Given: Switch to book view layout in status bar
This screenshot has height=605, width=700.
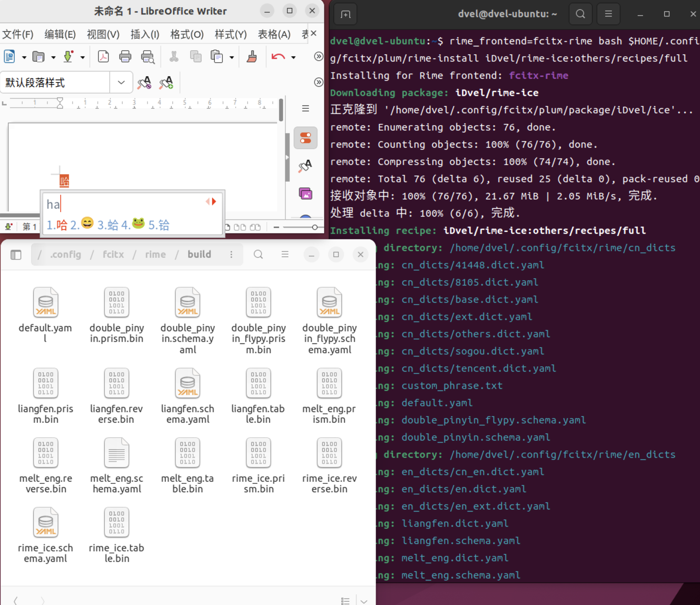Looking at the screenshot, I should click(x=255, y=227).
